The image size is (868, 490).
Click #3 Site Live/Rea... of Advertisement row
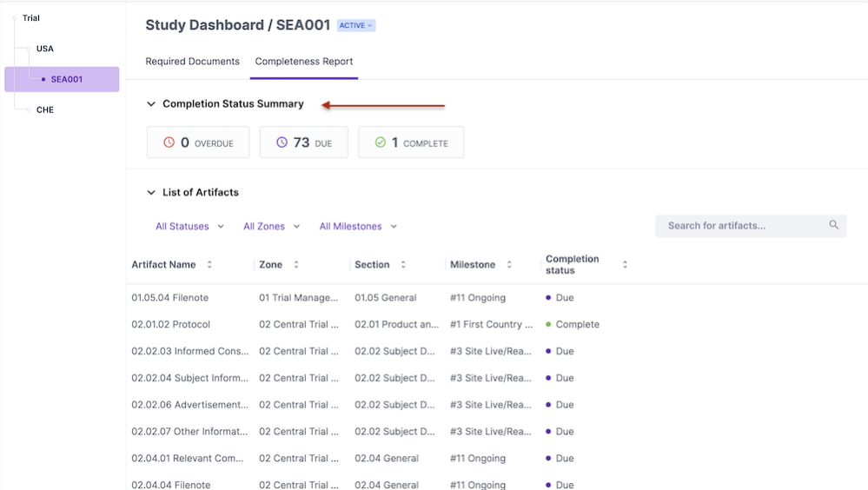[490, 405]
